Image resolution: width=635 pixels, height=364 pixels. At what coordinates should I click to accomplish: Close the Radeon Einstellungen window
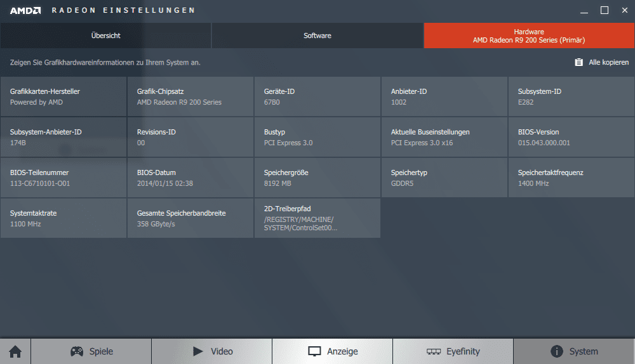624,11
